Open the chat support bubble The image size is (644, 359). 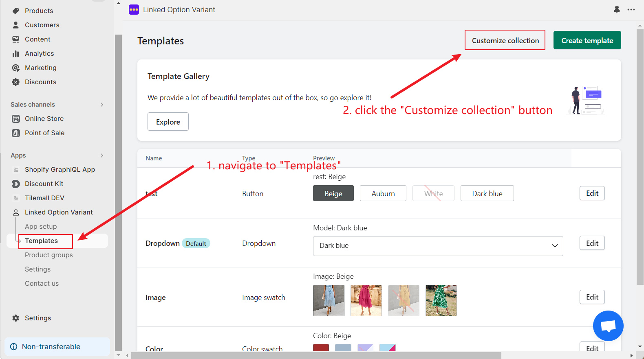(608, 326)
